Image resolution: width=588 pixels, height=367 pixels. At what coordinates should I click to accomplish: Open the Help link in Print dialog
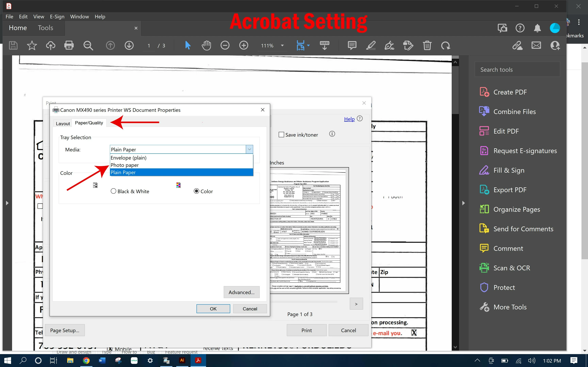(x=349, y=119)
